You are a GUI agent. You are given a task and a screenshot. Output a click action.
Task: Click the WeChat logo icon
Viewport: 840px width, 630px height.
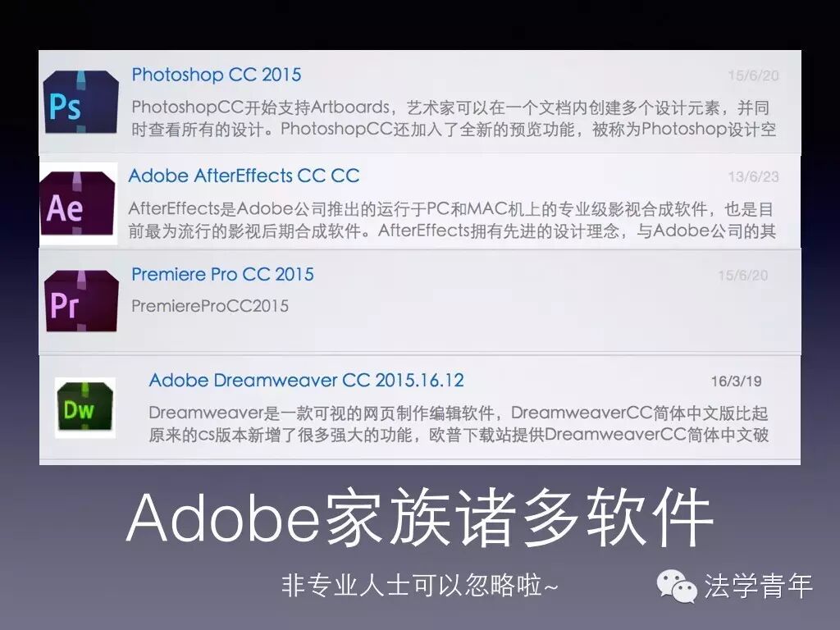677,586
